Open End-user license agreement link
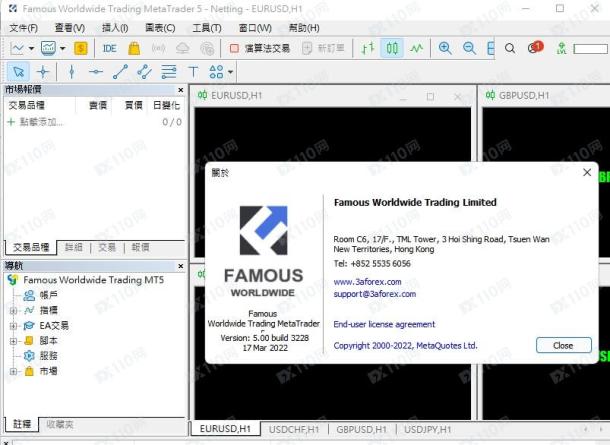Viewport: 610px width, 445px height. click(384, 324)
